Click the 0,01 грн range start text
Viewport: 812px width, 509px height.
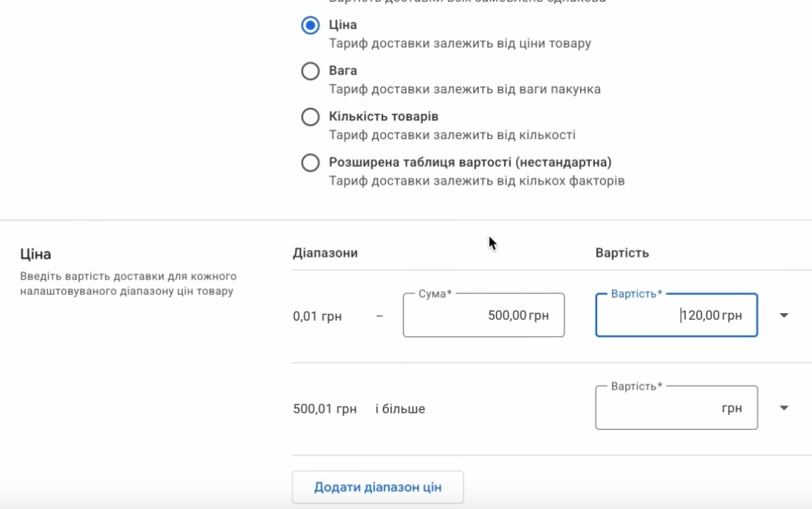(317, 316)
